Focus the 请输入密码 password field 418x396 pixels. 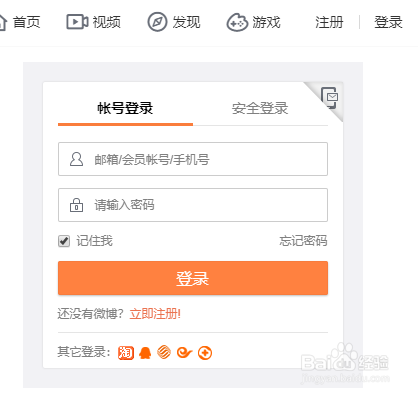(x=193, y=205)
